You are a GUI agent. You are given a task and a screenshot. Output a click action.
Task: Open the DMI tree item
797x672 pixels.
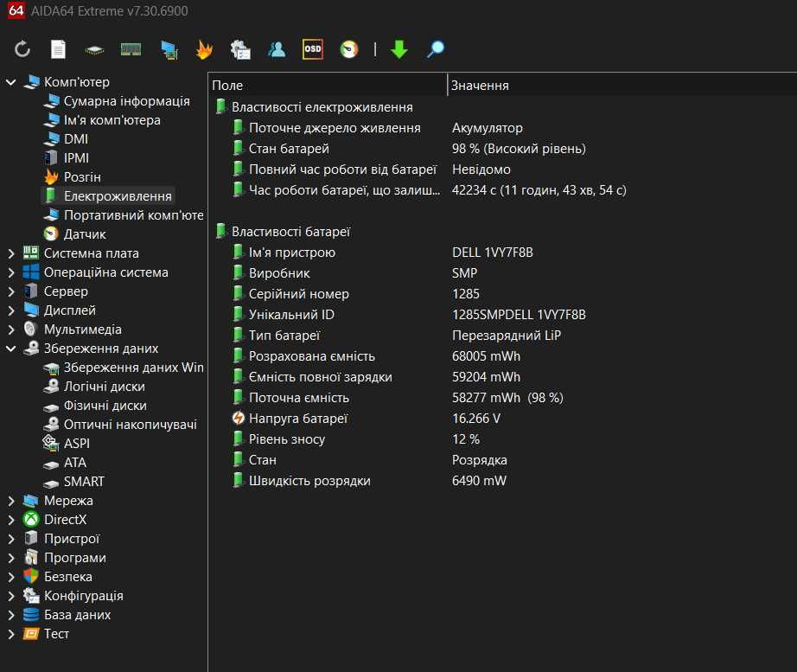tap(76, 139)
